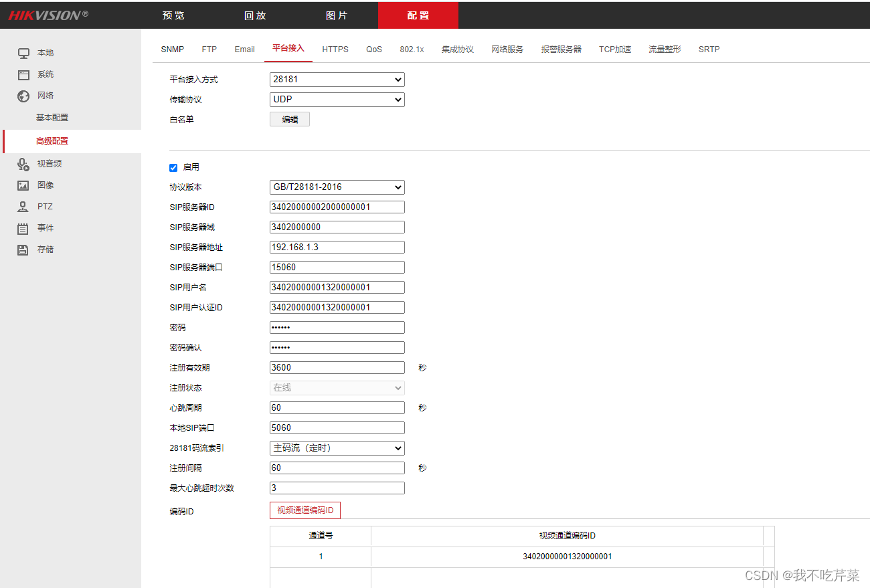Open the HTTPS tab
The width and height of the screenshot is (870, 588).
335,50
